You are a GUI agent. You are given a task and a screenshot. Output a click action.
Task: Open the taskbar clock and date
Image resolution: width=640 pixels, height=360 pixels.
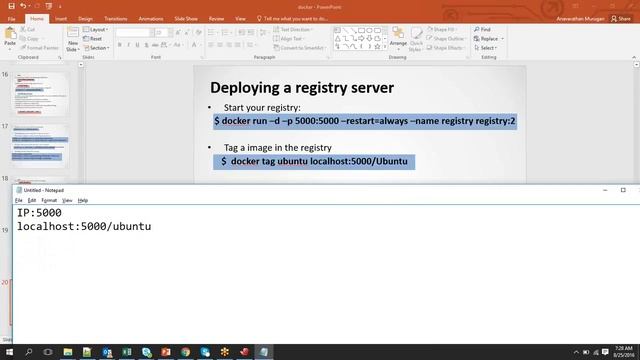[x=624, y=352]
